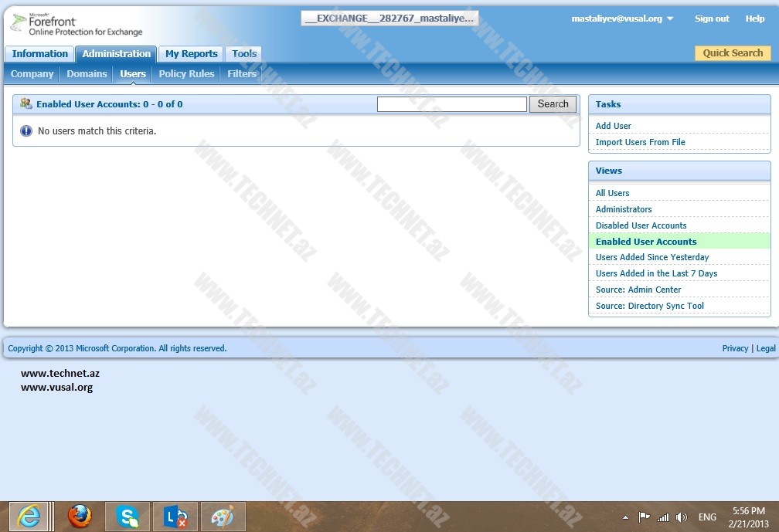Open the My Reports tab
Image resolution: width=779 pixels, height=532 pixels.
point(191,54)
